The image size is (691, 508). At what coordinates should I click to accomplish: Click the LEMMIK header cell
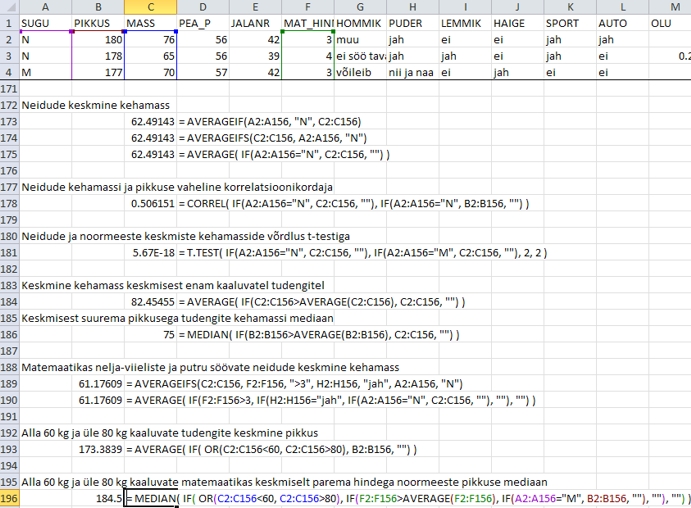point(465,23)
